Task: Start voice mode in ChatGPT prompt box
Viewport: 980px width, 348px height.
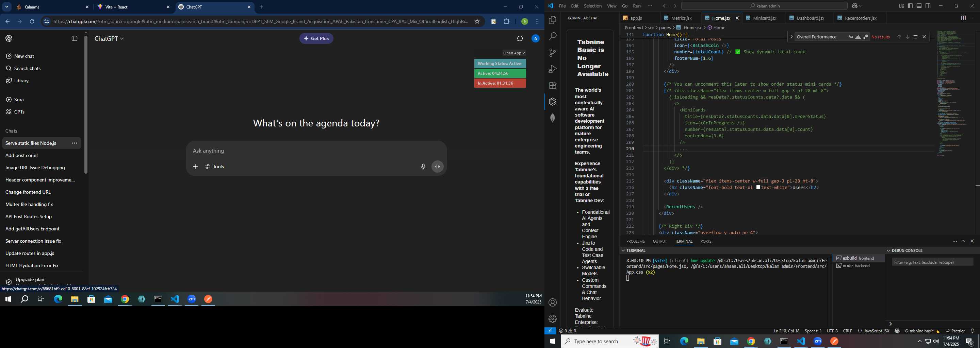Action: (x=438, y=167)
